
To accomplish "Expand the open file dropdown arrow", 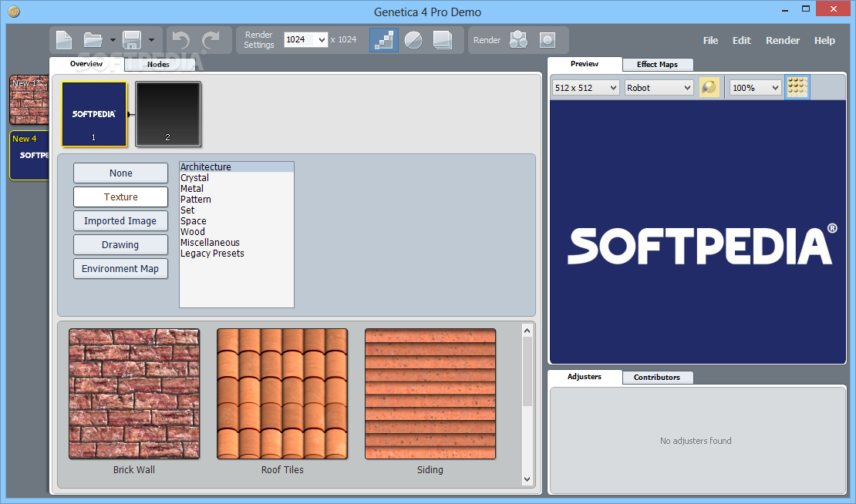I will (113, 40).
